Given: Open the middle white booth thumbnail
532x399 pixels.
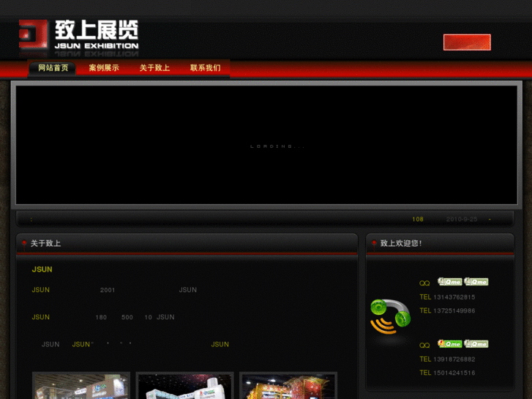Looking at the screenshot, I should (185, 385).
